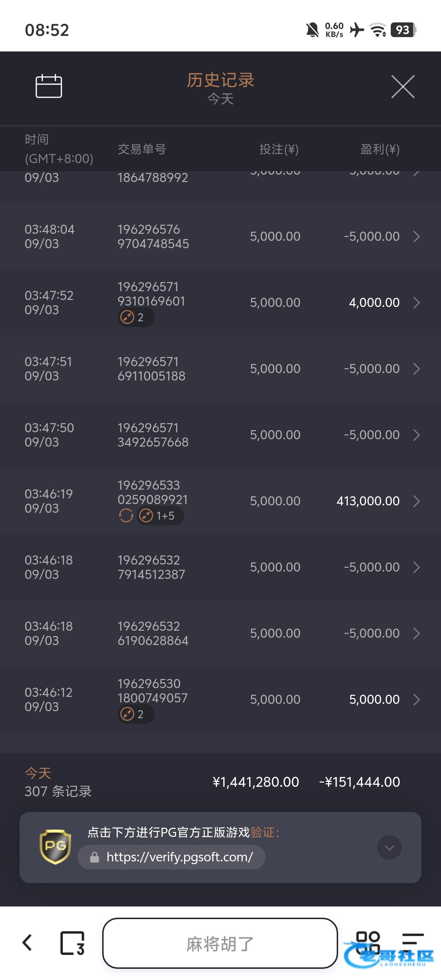The width and height of the screenshot is (441, 980).
Task: Expand details of the 5,000.00 profit record at 03:46:12
Action: [416, 700]
